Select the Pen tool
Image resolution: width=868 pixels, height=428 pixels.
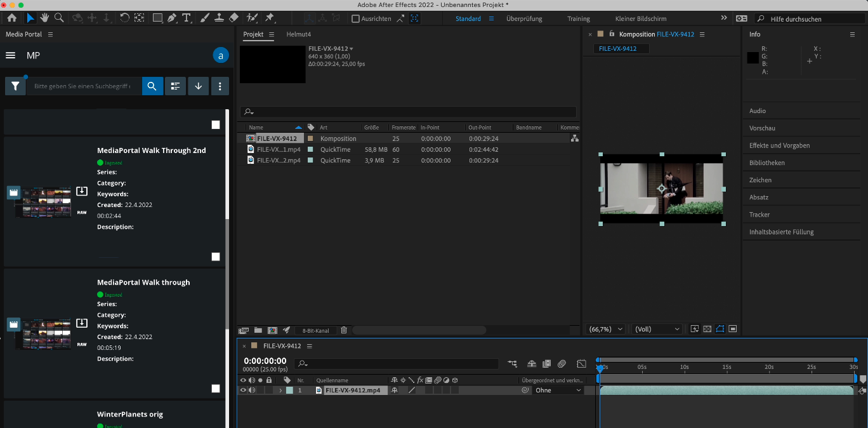(172, 18)
